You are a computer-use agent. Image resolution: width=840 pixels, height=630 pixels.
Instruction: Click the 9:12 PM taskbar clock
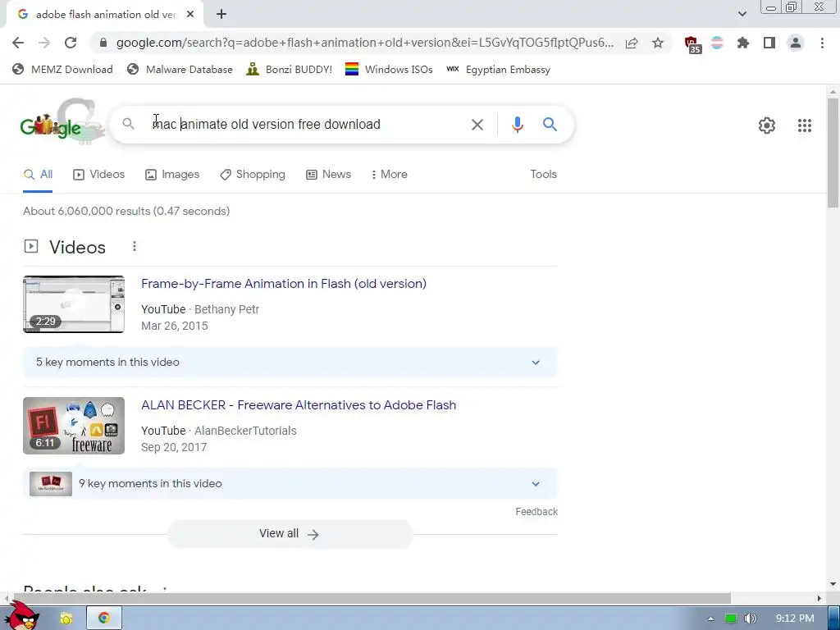794,619
